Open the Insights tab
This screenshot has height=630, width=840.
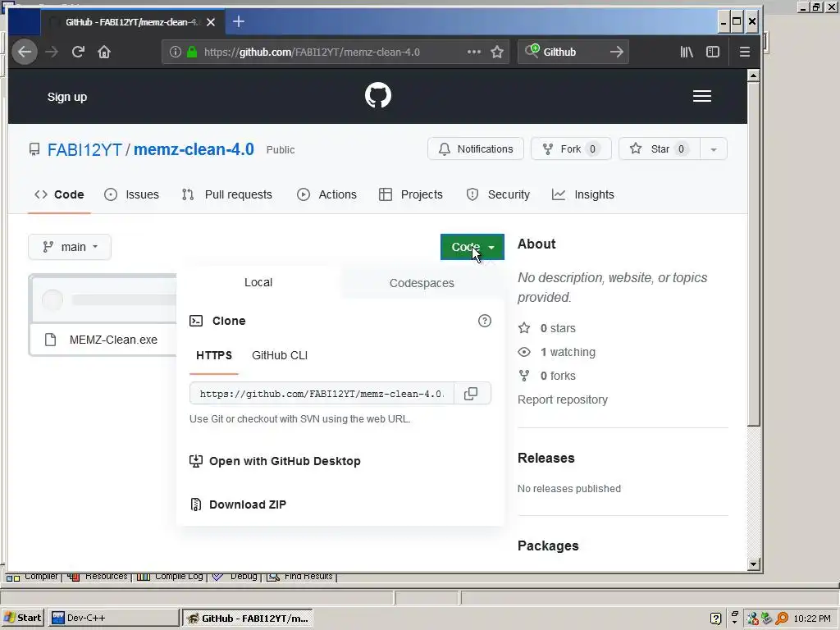click(583, 194)
